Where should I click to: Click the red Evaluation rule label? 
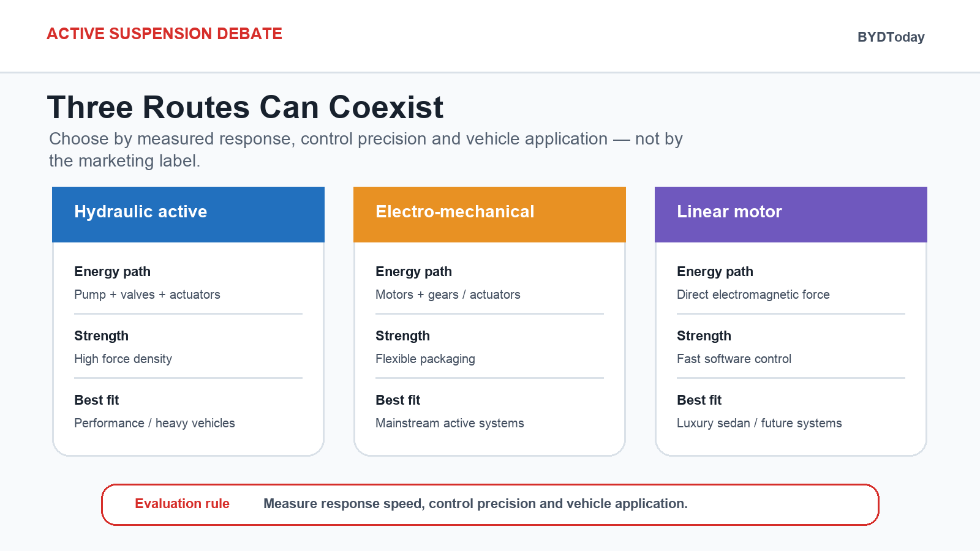pos(182,504)
